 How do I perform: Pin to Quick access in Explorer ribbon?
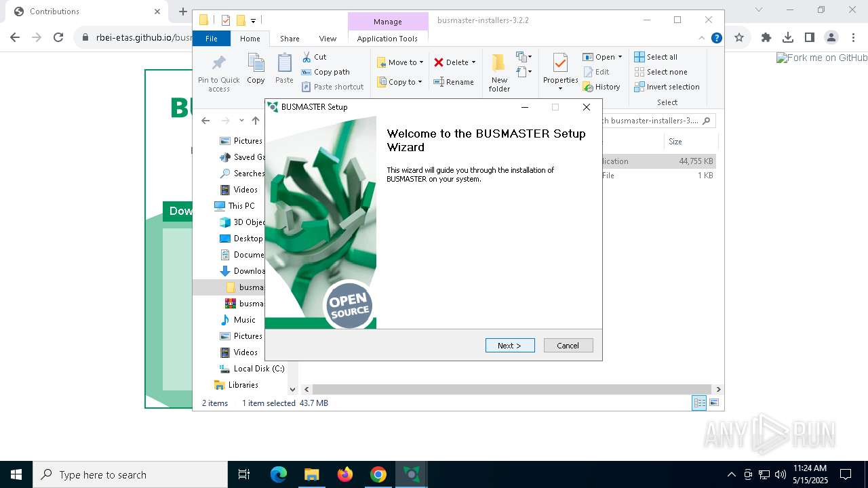[x=218, y=73]
